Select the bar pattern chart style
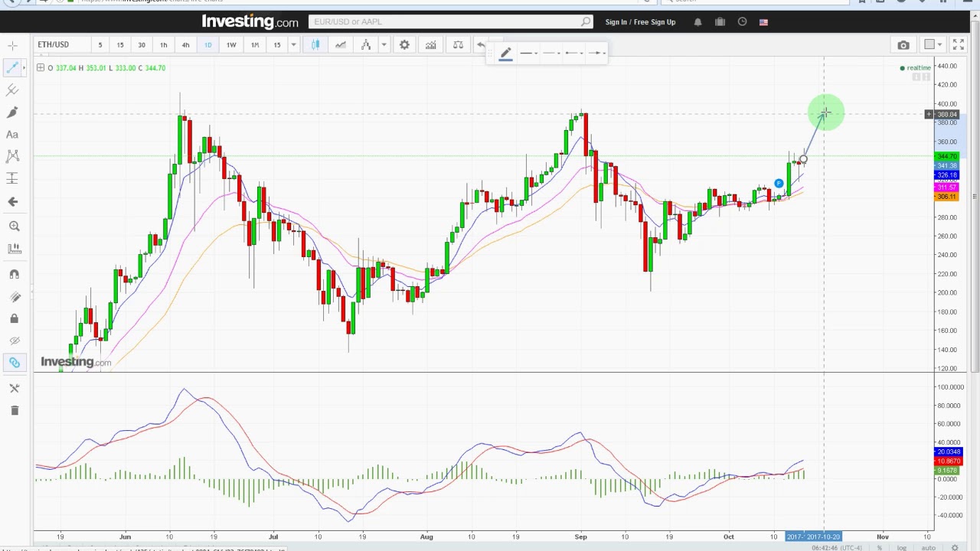The width and height of the screenshot is (980, 551). click(x=366, y=45)
